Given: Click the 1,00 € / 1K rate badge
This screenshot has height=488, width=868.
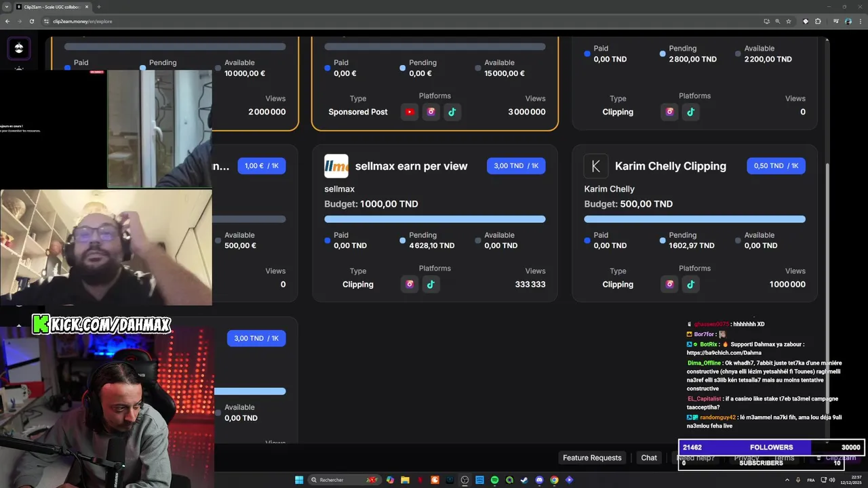Looking at the screenshot, I should pos(261,166).
